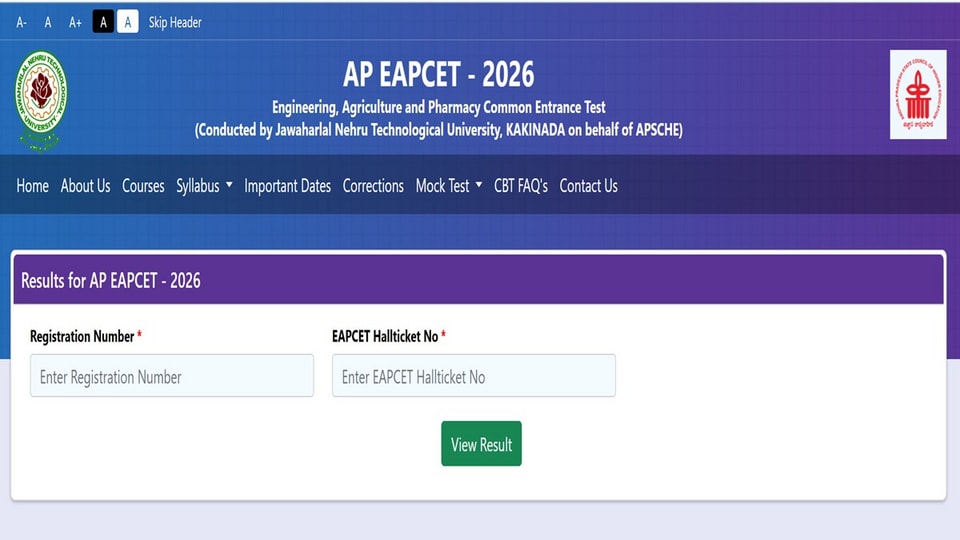Click the Results for AP EAPCET - 2026 heading
The width and height of the screenshot is (960, 540).
[x=111, y=280]
